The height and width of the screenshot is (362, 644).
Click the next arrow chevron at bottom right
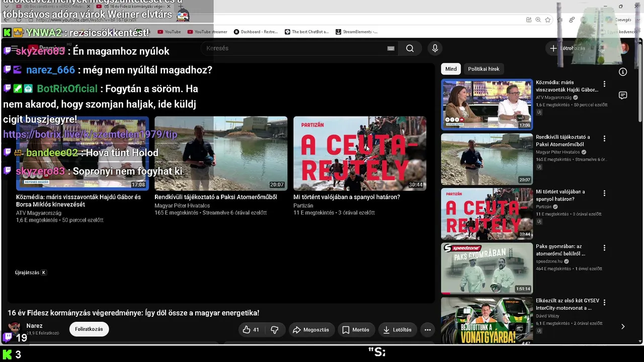pyautogui.click(x=623, y=326)
